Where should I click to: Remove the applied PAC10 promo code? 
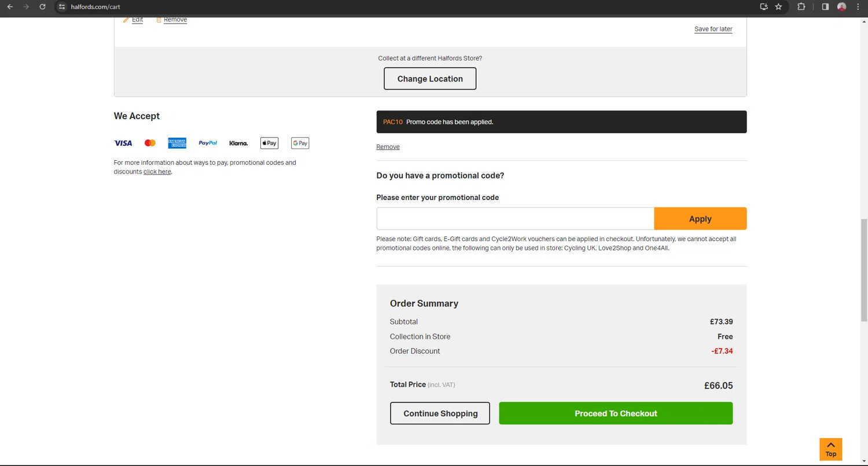tap(388, 147)
